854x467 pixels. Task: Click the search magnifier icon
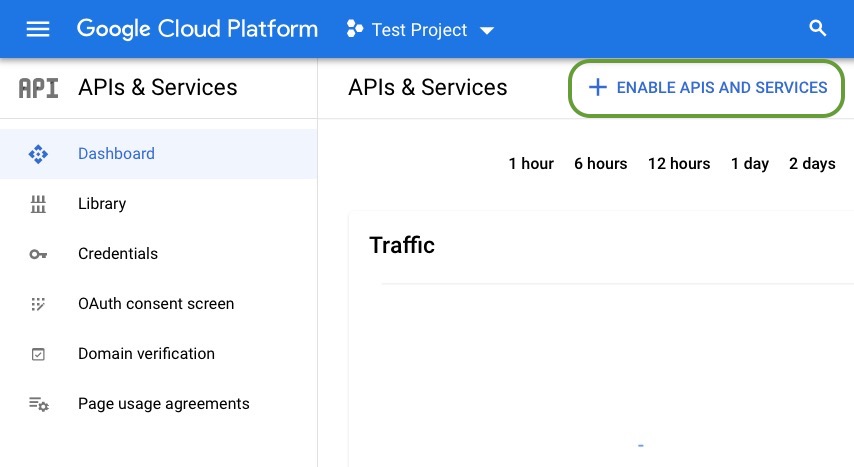pos(818,29)
